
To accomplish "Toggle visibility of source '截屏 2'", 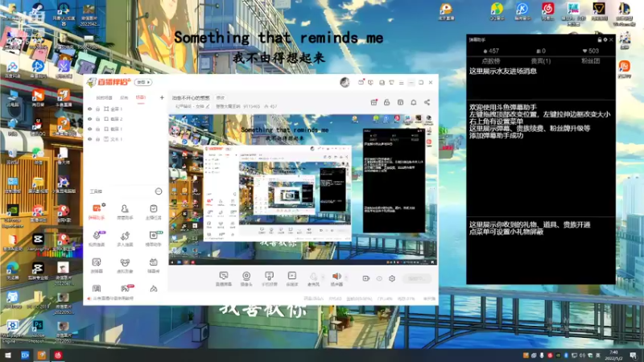I will (90, 119).
